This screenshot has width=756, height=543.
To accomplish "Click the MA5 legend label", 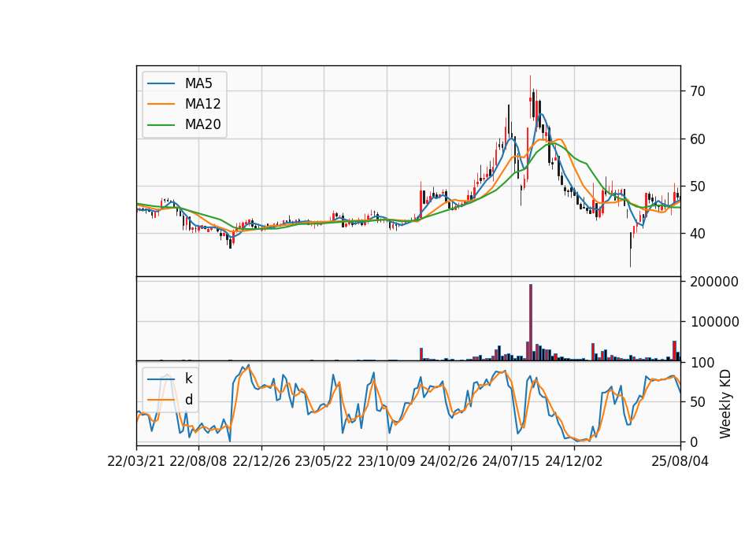I will point(198,83).
